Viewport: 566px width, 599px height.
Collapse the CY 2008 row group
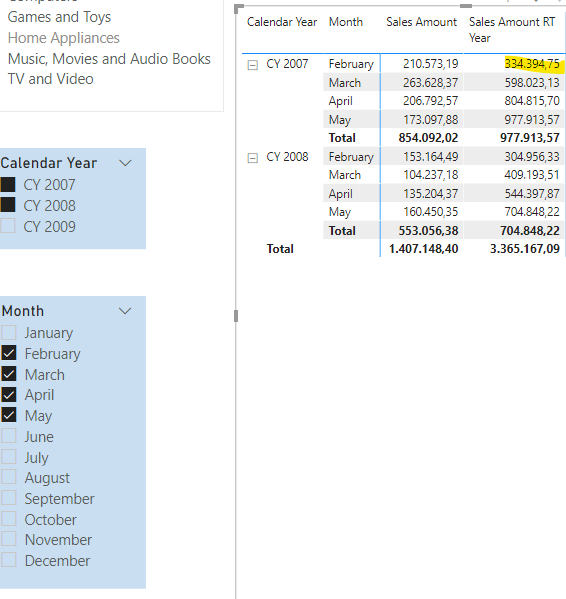click(252, 158)
